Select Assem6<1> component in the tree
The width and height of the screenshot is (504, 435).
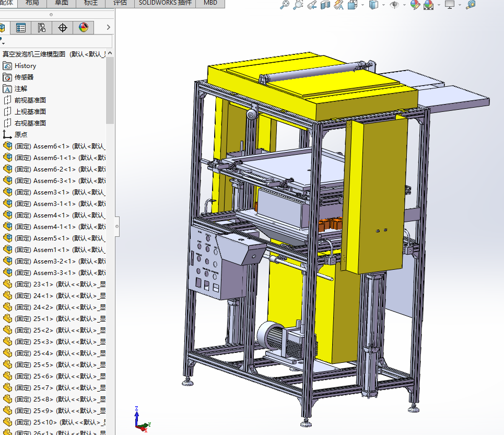pyautogui.click(x=52, y=146)
